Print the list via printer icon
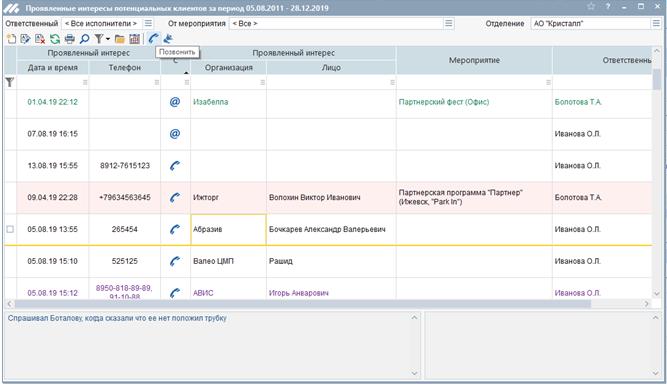667x385 pixels. click(x=69, y=39)
